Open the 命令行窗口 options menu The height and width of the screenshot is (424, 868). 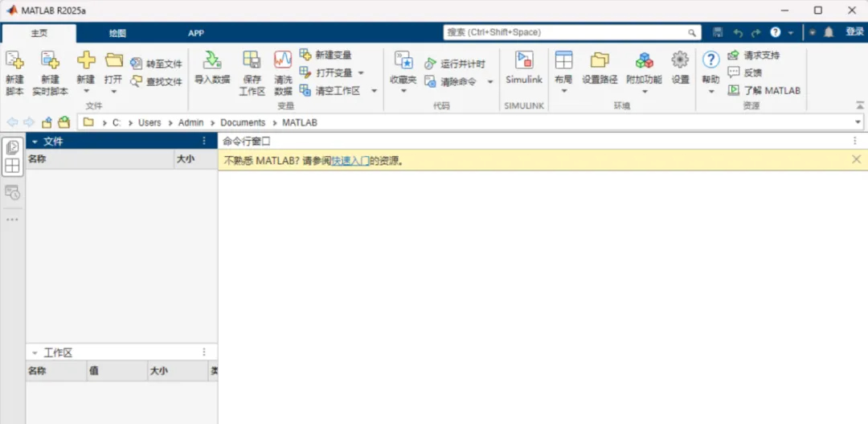click(855, 142)
